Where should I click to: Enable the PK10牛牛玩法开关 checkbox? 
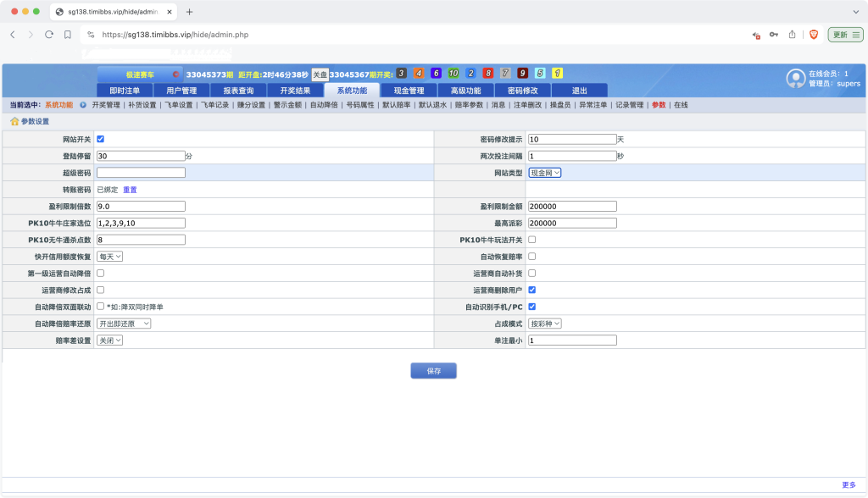[532, 240]
